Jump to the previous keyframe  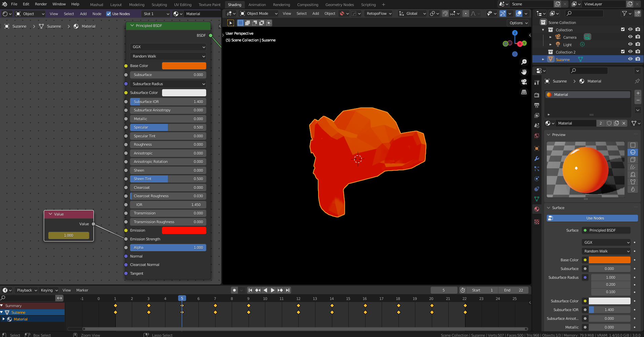coord(258,290)
